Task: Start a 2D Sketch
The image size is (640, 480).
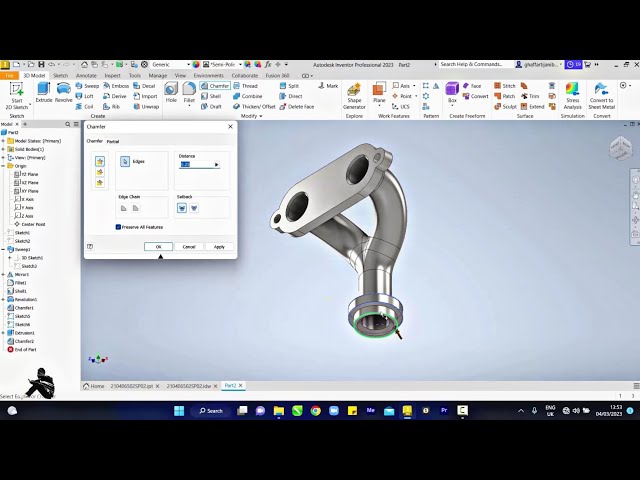Action: (17, 96)
